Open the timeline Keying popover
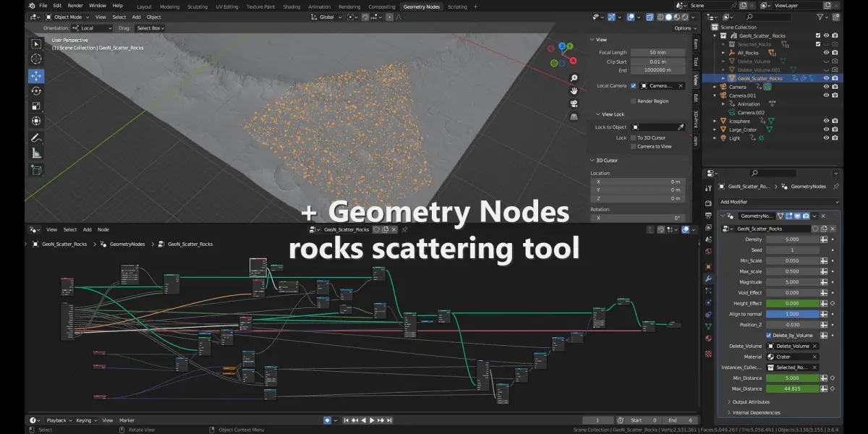 point(85,420)
